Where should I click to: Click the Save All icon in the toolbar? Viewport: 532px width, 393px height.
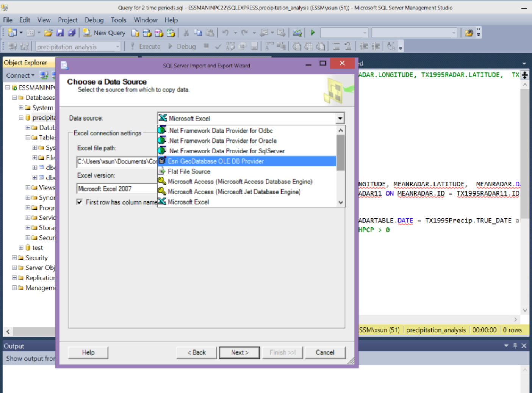click(72, 33)
